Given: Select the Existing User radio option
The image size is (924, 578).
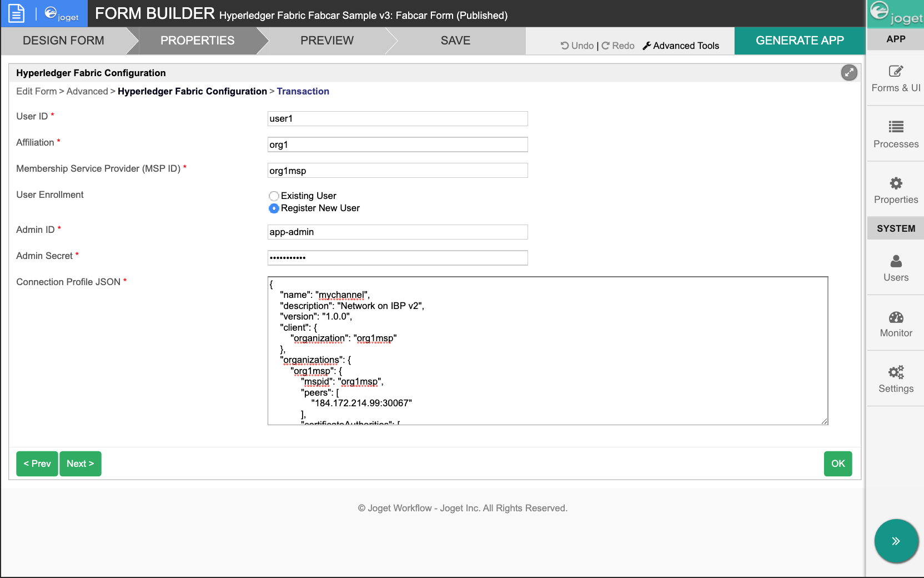Looking at the screenshot, I should pyautogui.click(x=274, y=196).
